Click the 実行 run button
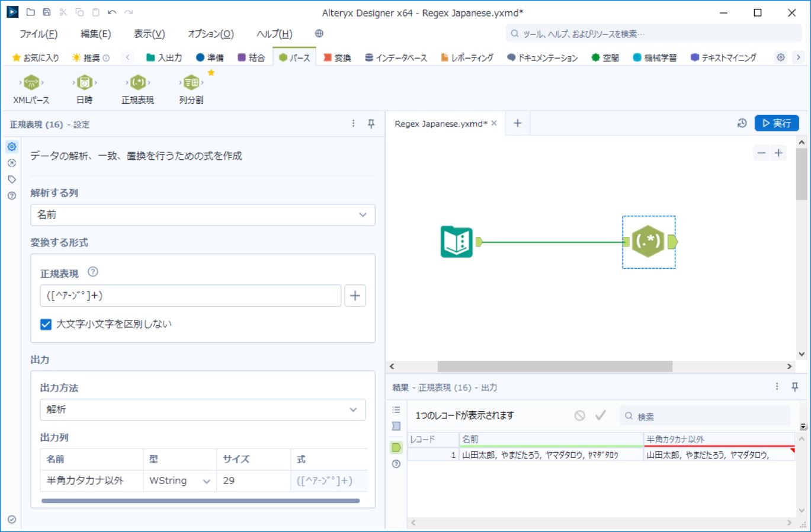Viewport: 811px width, 532px height. point(777,123)
